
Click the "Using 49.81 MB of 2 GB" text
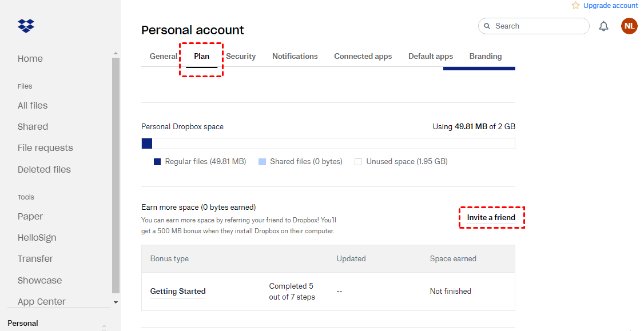click(x=474, y=126)
